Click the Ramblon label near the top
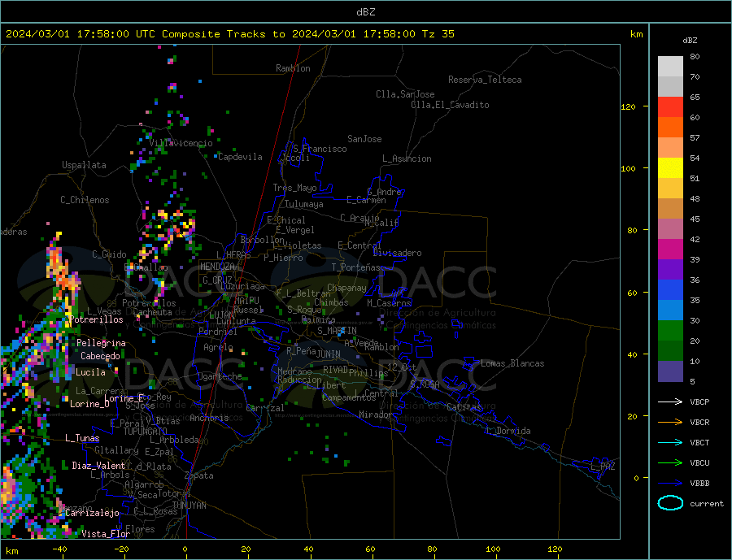Screen dimensions: 732x560 click(293, 68)
